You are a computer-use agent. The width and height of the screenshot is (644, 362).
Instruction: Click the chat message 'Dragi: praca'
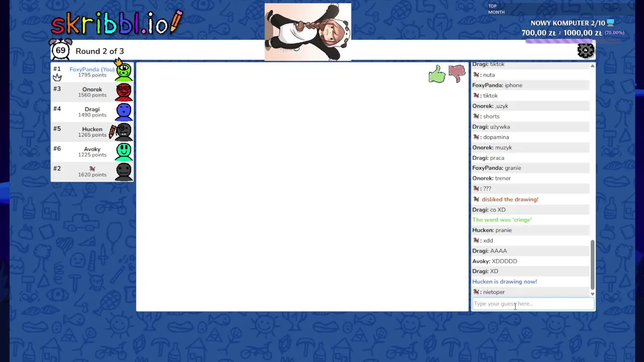pyautogui.click(x=488, y=158)
